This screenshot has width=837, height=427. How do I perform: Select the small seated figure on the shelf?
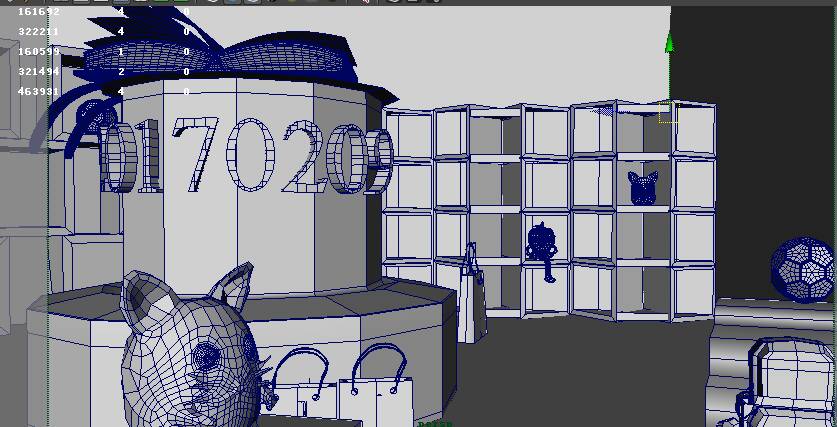[x=542, y=251]
